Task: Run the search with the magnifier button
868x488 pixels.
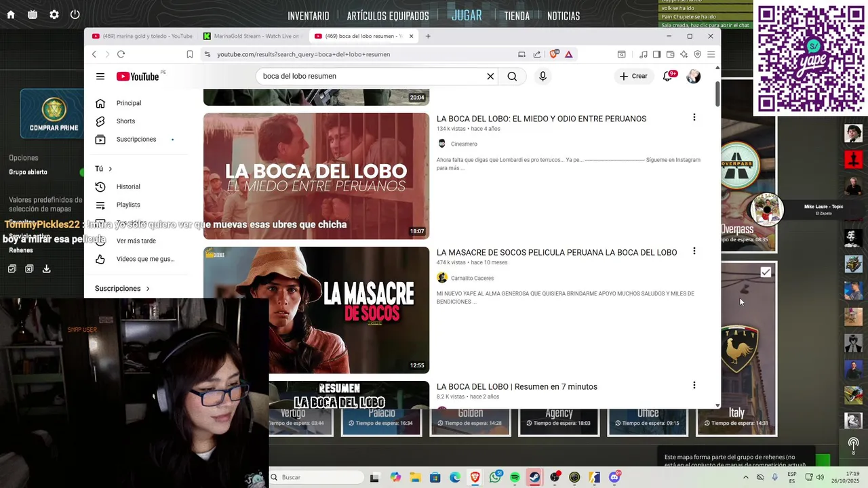Action: tap(512, 77)
